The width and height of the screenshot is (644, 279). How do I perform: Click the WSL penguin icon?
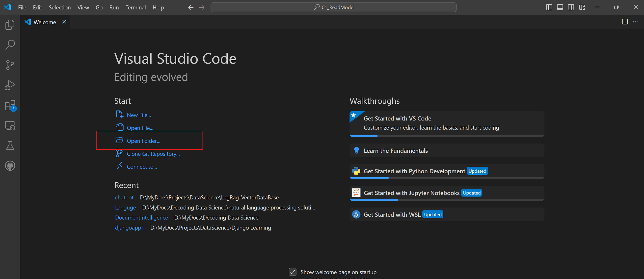click(356, 214)
